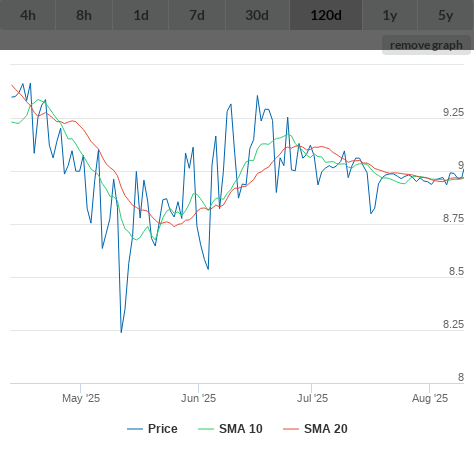This screenshot has width=474, height=455.
Task: Switch to the 8h time range
Action: point(84,15)
